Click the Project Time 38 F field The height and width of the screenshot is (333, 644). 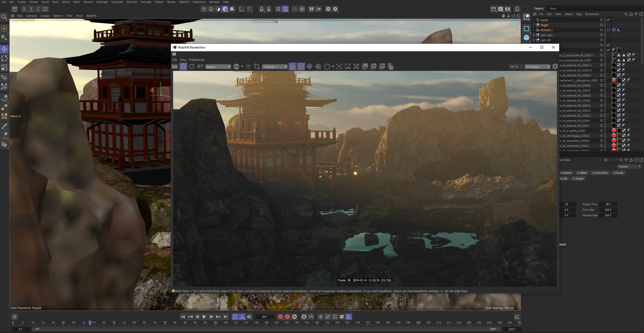tap(608, 204)
